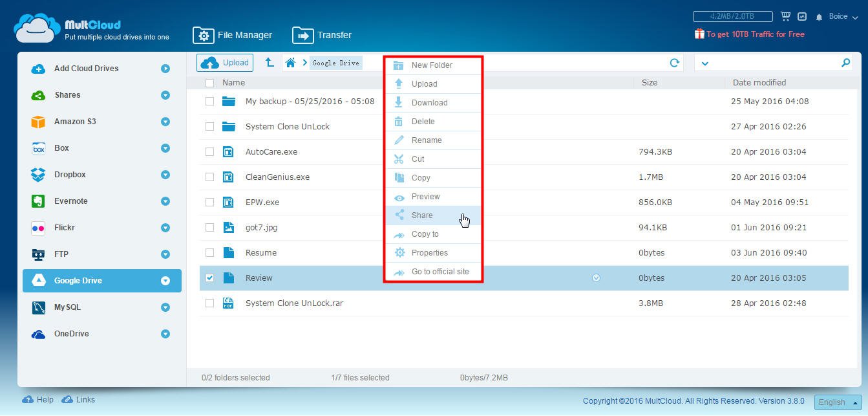Click the Upload button in toolbar

pyautogui.click(x=225, y=63)
